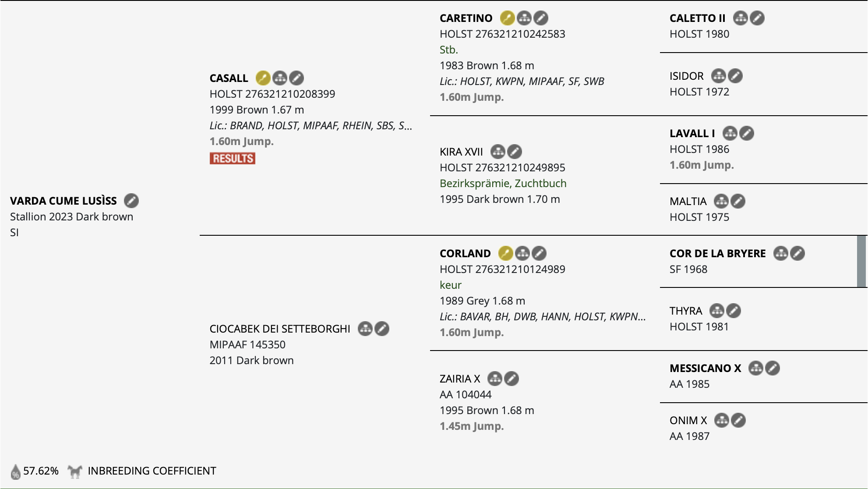Click edit pencil icon next to CALETTO II

tap(757, 18)
